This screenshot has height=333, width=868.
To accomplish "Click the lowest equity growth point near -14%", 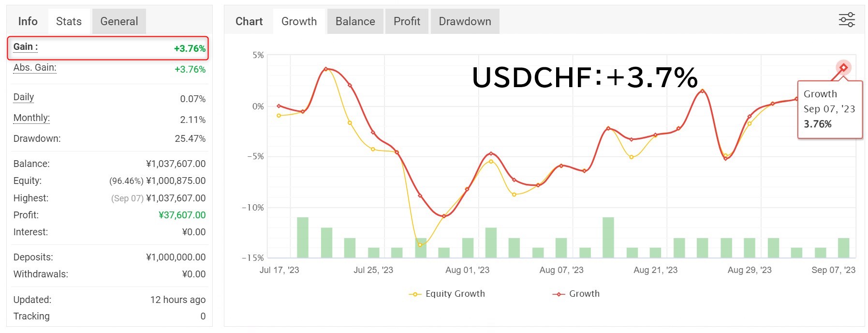I will tap(420, 245).
